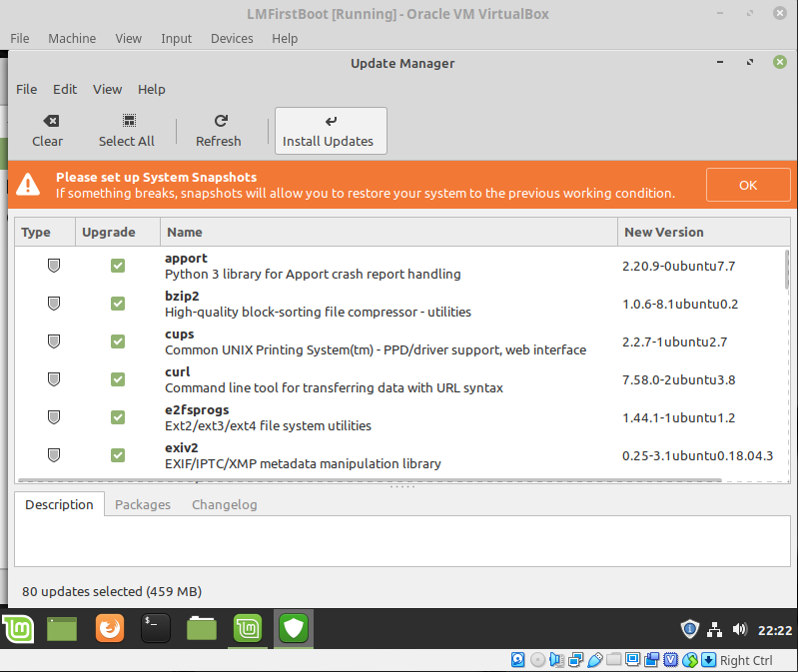Open Update Manager View menu
This screenshot has height=672, width=798.
coord(108,90)
